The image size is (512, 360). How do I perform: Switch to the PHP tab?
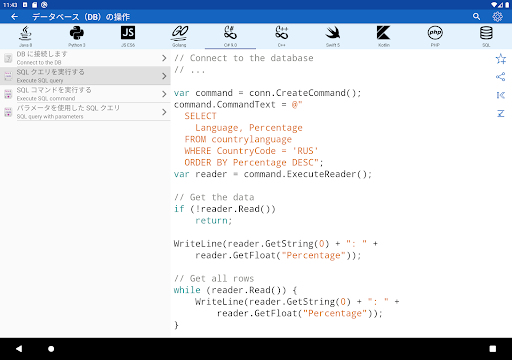(x=435, y=36)
